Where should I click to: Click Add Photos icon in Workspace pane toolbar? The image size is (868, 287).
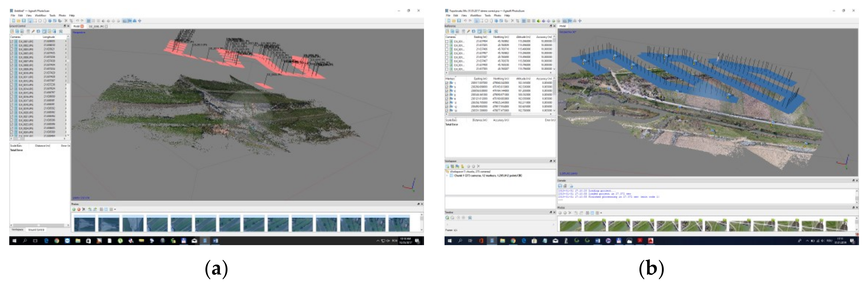453,166
